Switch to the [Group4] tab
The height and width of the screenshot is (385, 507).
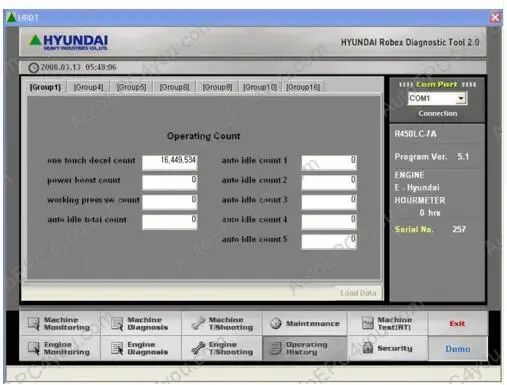[x=88, y=87]
